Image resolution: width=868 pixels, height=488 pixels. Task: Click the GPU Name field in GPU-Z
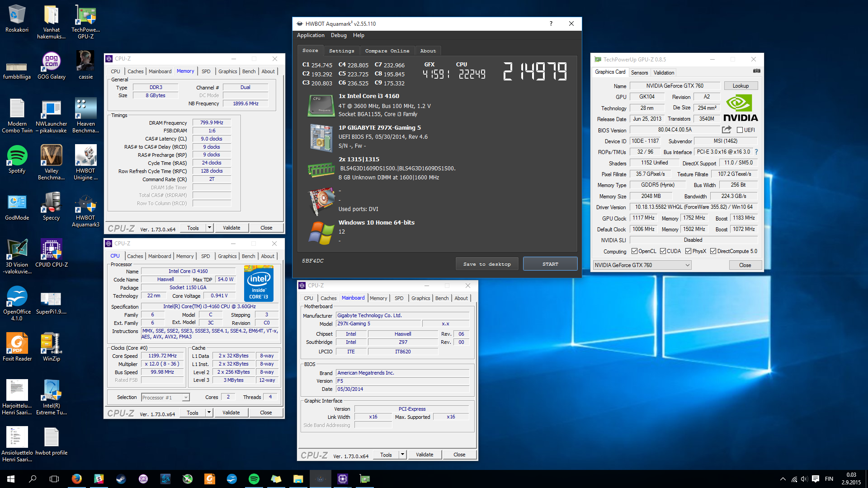click(675, 86)
